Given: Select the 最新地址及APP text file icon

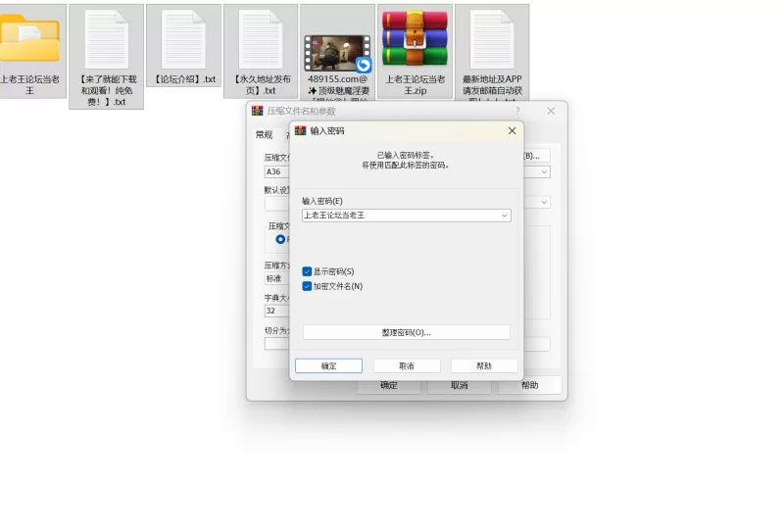Looking at the screenshot, I should click(x=492, y=39).
